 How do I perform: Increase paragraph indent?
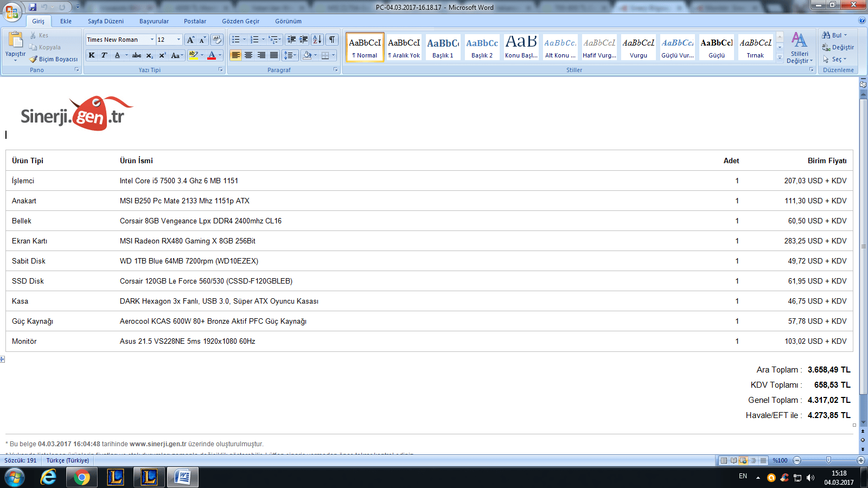304,40
